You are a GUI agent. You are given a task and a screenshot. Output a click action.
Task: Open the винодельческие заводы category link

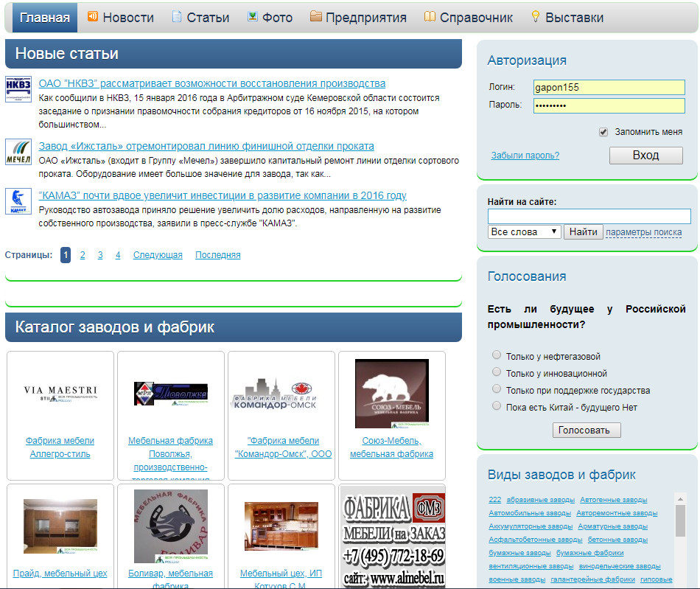click(620, 566)
